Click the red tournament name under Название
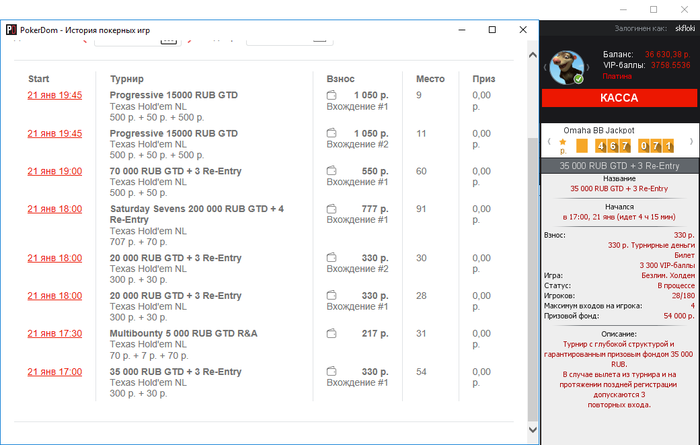Screen dimensions: 700x445 point(619,189)
